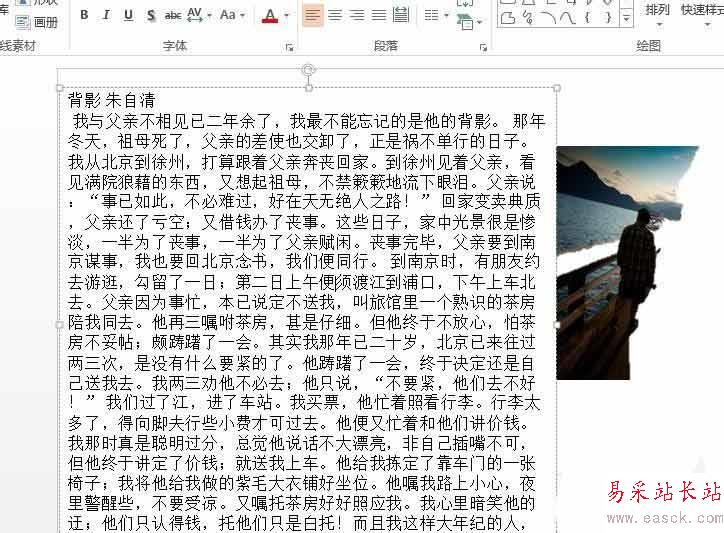Click the Aa change case icon
Screen dimensions: 724x533
point(228,15)
